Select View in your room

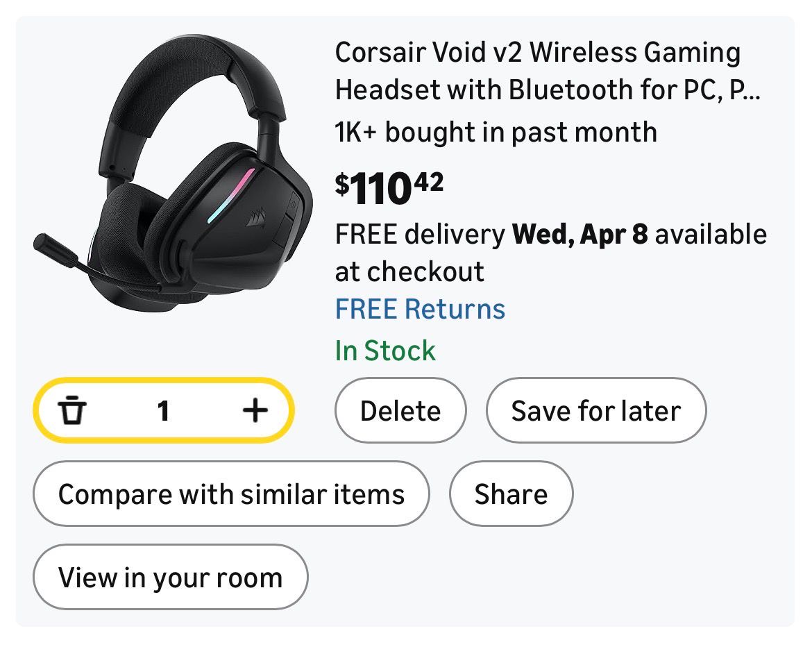pos(170,578)
